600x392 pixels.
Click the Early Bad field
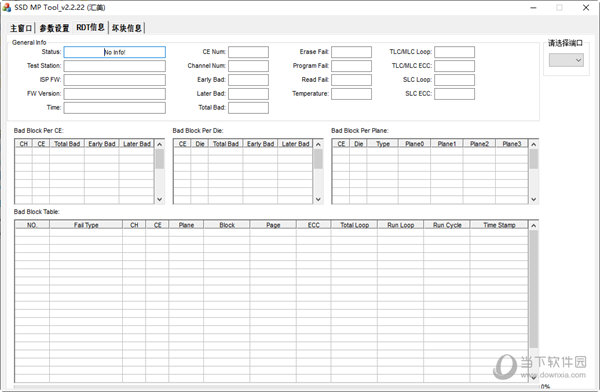pyautogui.click(x=248, y=80)
